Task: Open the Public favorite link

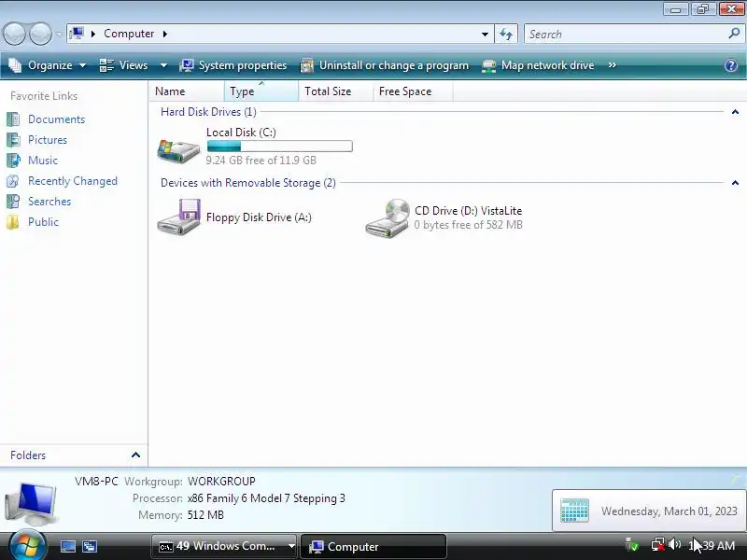Action: click(43, 222)
